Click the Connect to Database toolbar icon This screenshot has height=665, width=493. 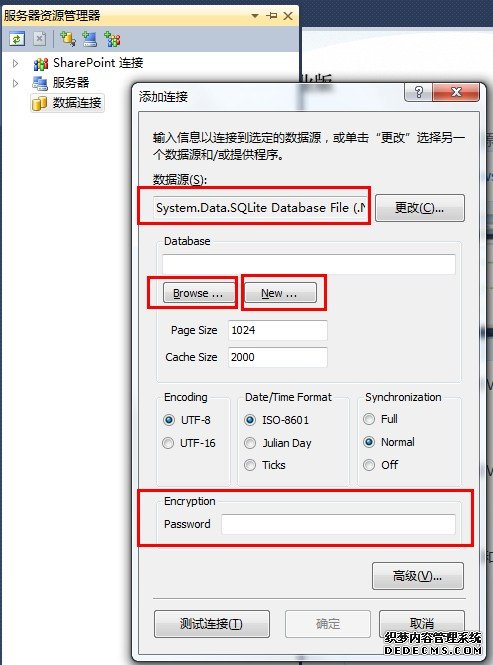[67, 39]
